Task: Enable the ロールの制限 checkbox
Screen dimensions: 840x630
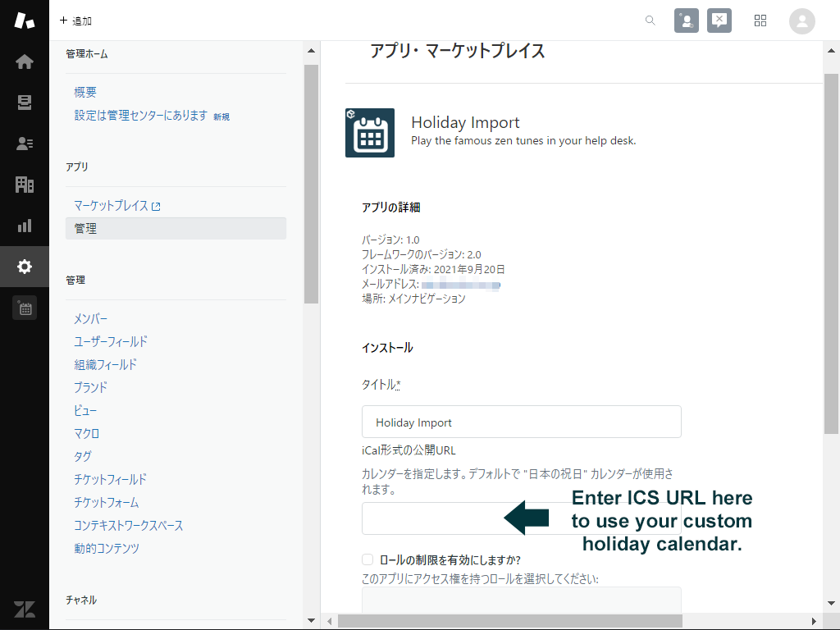Action: (x=366, y=557)
